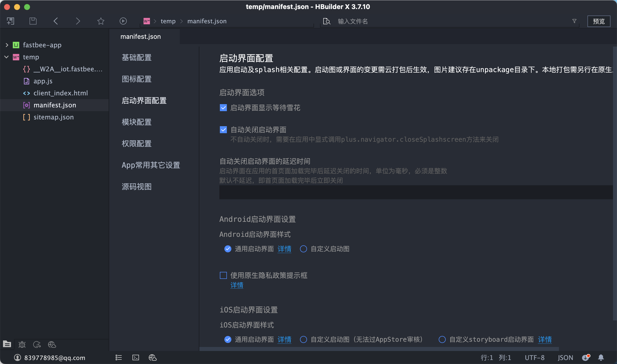Switch to 模块配置 section
The height and width of the screenshot is (364, 617).
pyautogui.click(x=137, y=122)
